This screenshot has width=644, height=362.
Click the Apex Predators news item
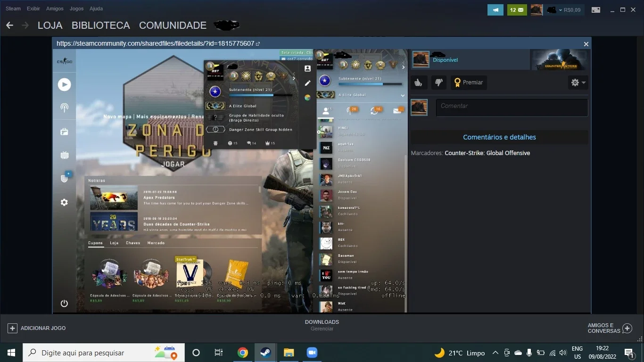click(173, 197)
